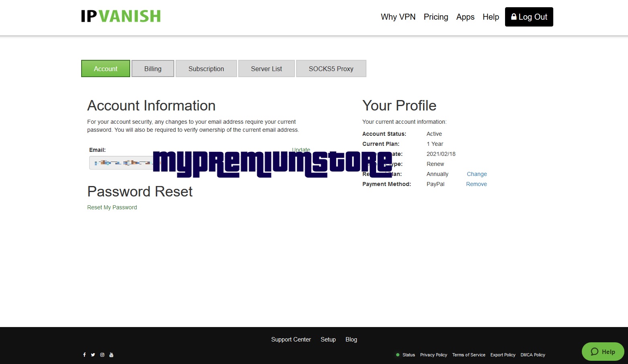Image resolution: width=628 pixels, height=364 pixels.
Task: Click Update next to Email
Action: 301,150
